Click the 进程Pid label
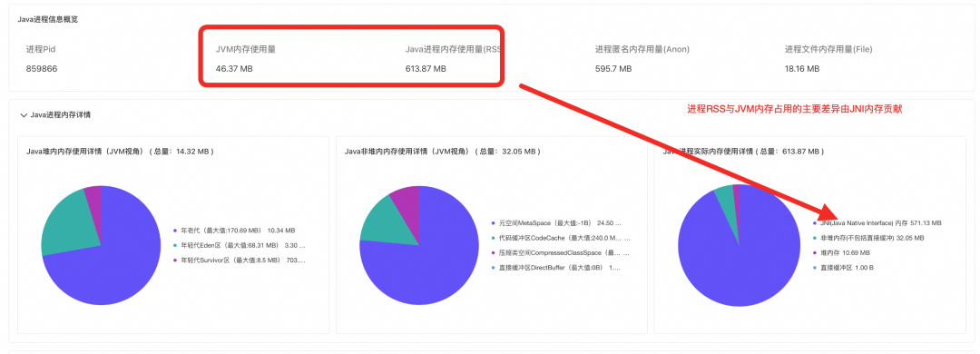The image size is (980, 354). point(41,49)
